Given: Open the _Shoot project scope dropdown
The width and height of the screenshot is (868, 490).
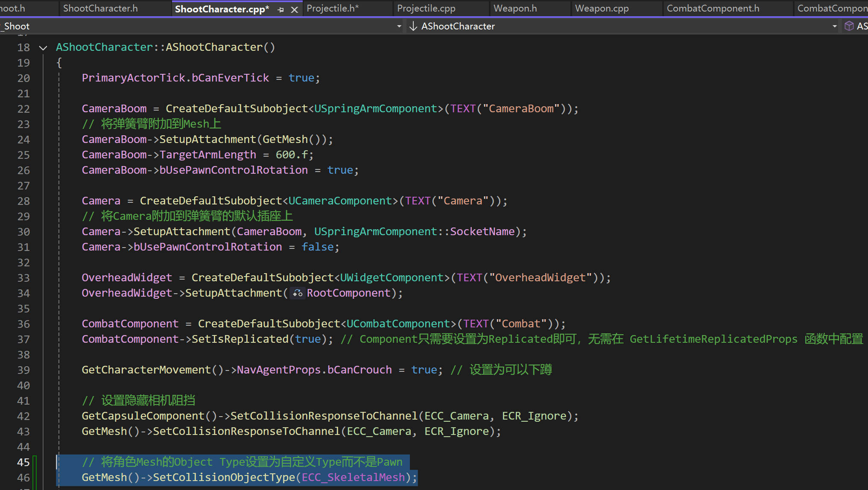Looking at the screenshot, I should (399, 26).
